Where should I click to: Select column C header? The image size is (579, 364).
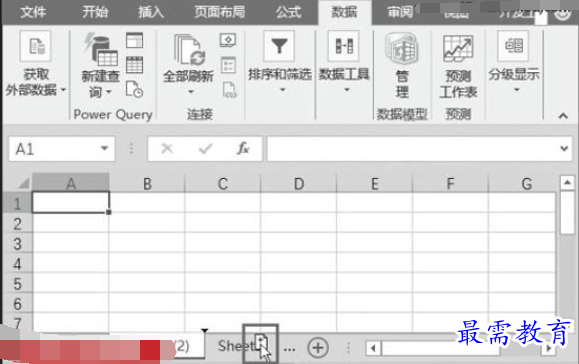click(x=223, y=183)
